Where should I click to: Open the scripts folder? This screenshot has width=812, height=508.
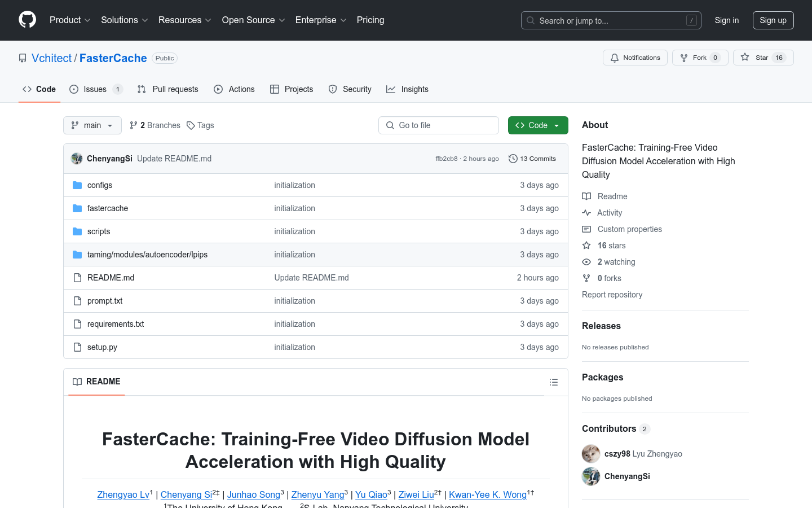99,231
